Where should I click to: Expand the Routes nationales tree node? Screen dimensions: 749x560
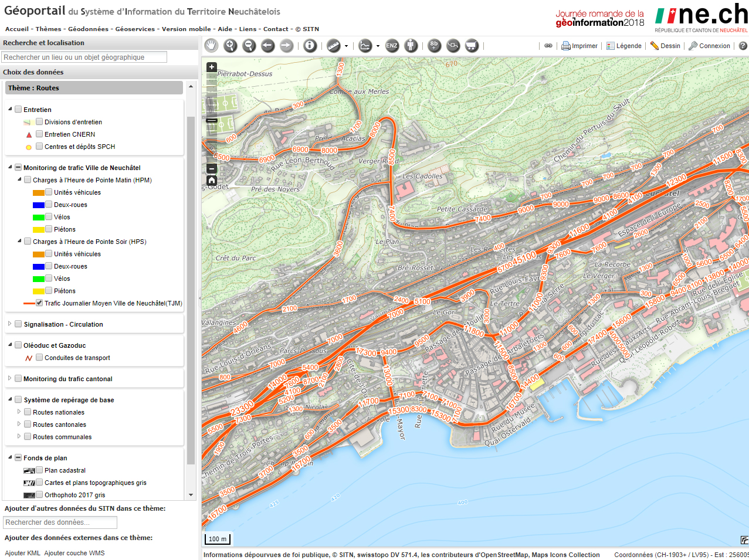tap(19, 412)
